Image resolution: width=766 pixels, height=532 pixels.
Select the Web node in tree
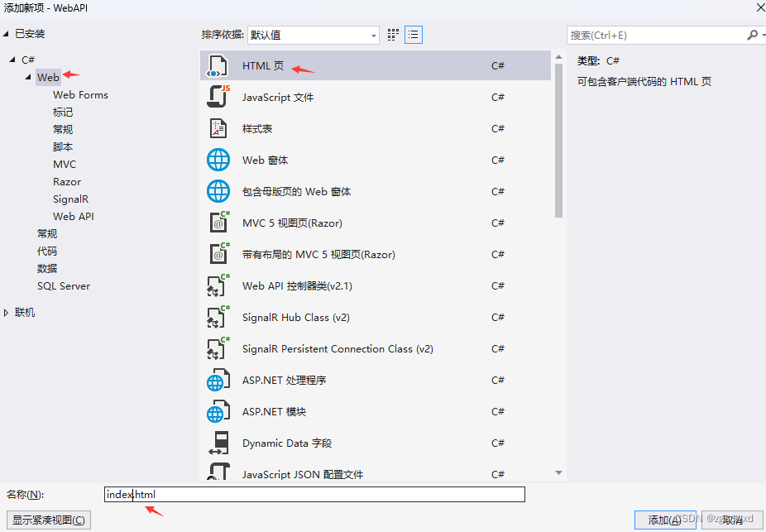48,77
